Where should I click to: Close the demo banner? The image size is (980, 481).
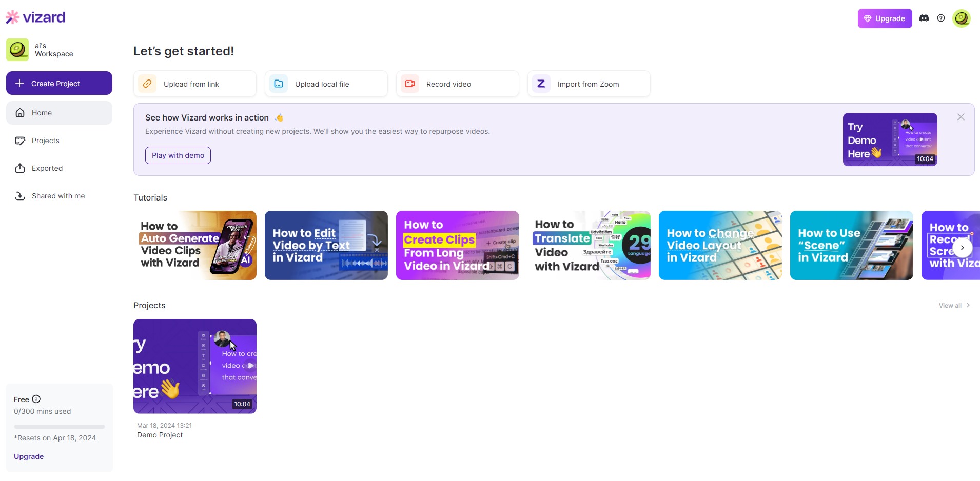pyautogui.click(x=961, y=117)
